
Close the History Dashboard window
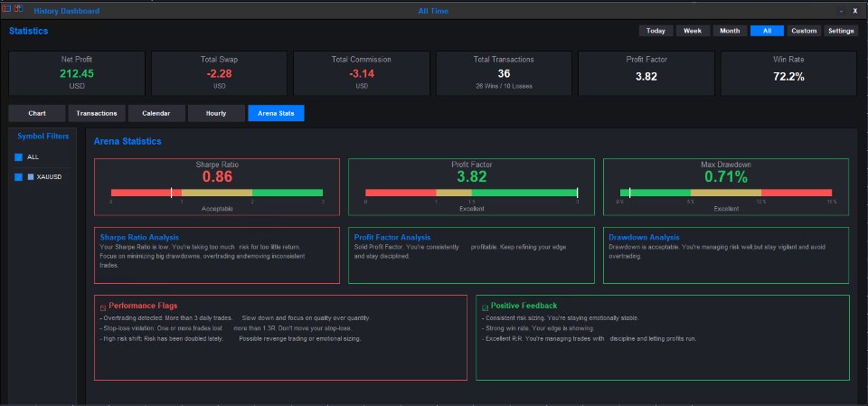(x=855, y=11)
